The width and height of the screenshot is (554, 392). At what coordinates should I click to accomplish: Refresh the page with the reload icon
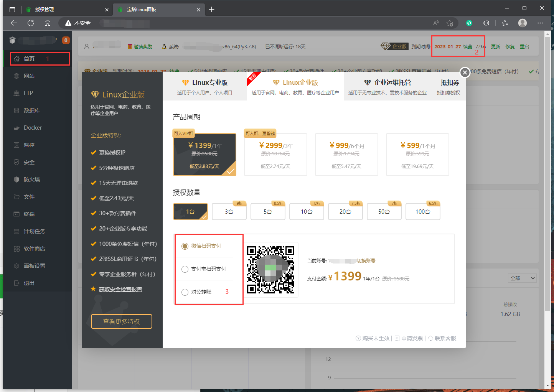[x=31, y=23]
